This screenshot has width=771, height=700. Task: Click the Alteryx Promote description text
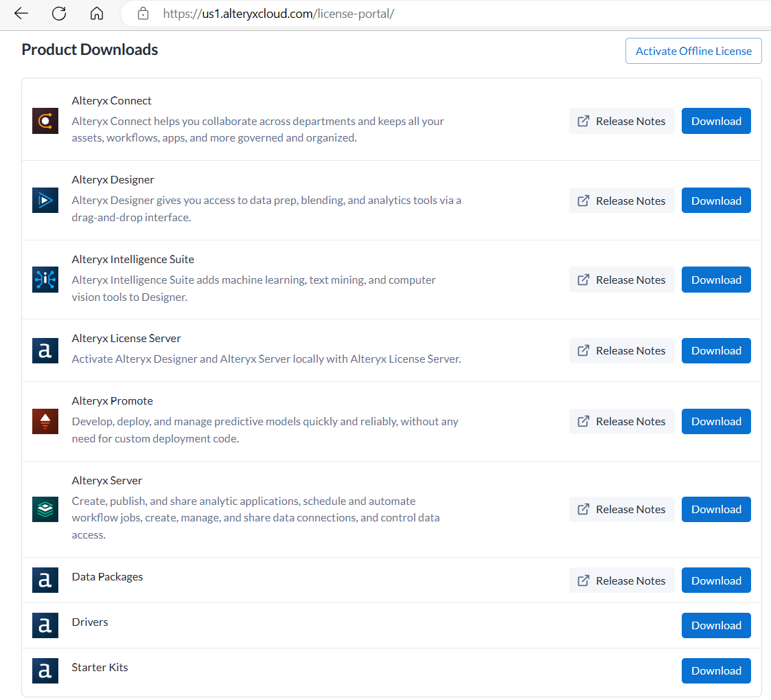(265, 430)
